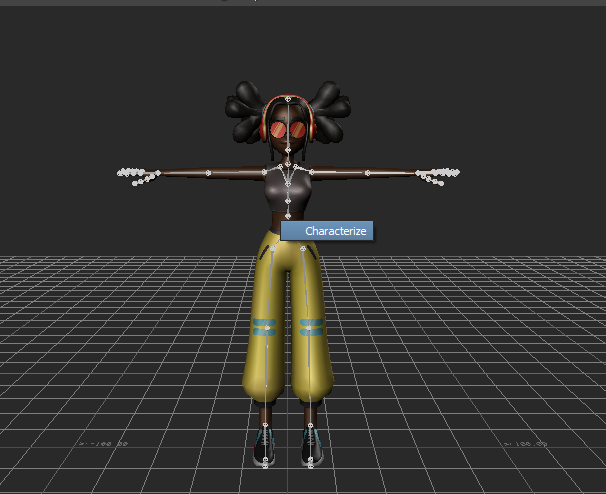Choose Characterize from the context menu
Viewport: 606px width, 494px height.
click(327, 231)
